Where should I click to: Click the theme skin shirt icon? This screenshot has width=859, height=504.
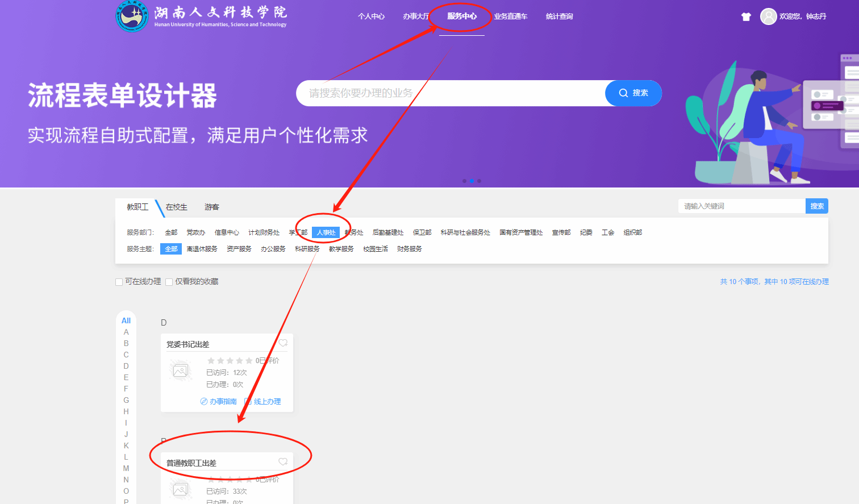[x=746, y=17]
